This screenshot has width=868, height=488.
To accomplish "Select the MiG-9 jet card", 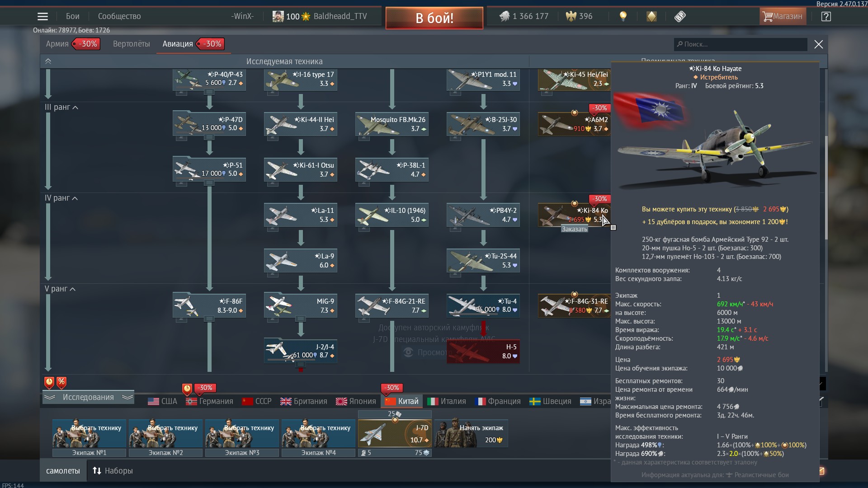I will (x=301, y=305).
